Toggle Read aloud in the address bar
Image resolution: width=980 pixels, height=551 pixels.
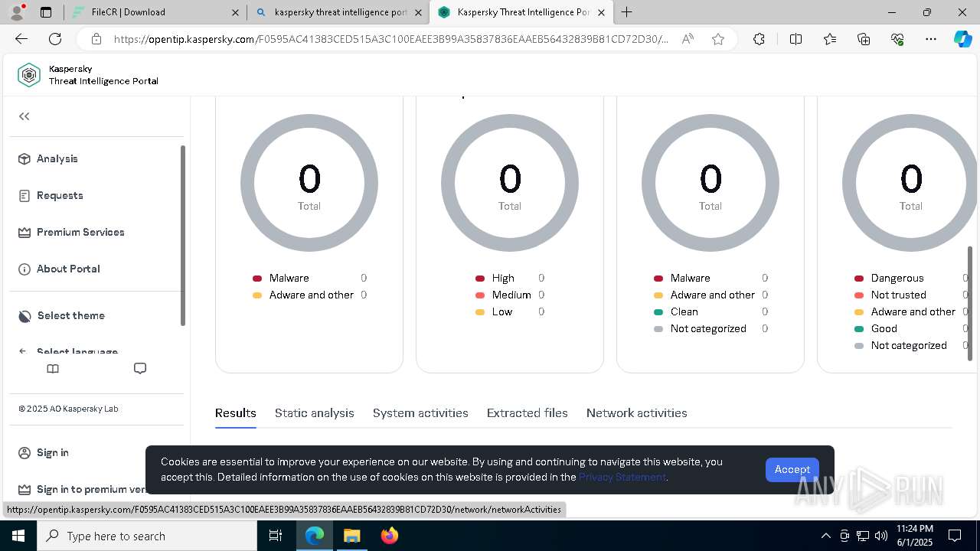(688, 39)
